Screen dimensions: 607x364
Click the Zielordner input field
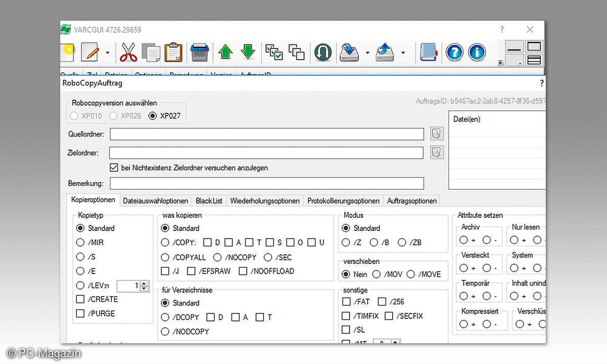267,152
